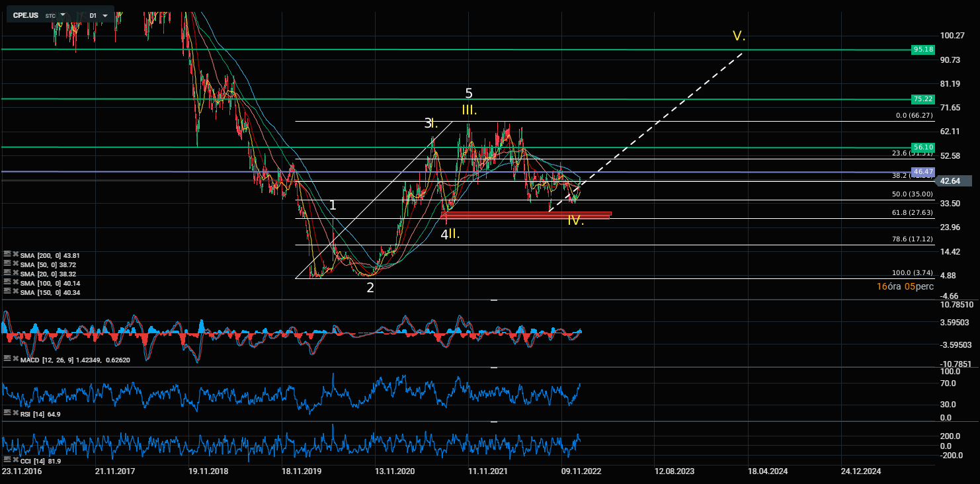
Task: Click the Fibonacci 0.0 (66.27) label
Action: (914, 115)
